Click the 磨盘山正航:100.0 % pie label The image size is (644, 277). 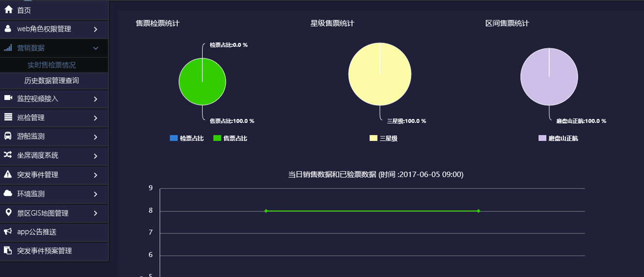(x=581, y=121)
